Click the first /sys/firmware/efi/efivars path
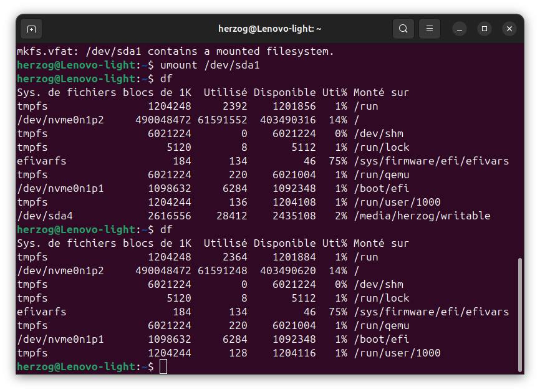Screen dimensions: 540x392 point(431,161)
